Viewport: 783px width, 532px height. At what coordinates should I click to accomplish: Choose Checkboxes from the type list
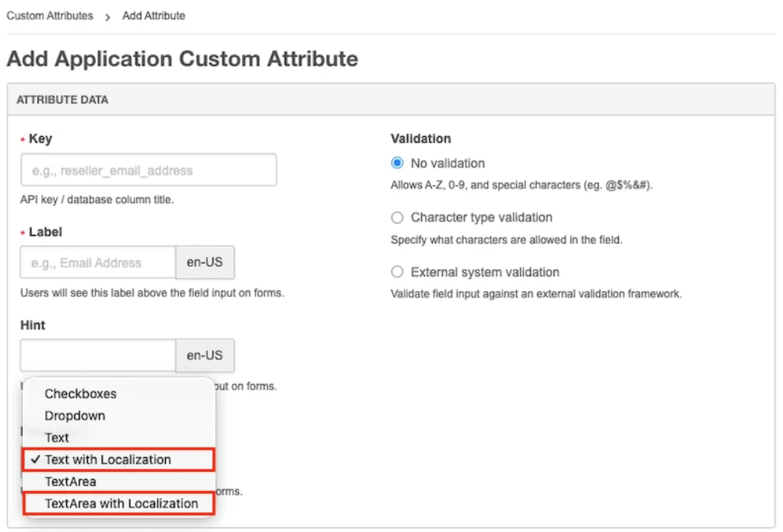(x=80, y=394)
